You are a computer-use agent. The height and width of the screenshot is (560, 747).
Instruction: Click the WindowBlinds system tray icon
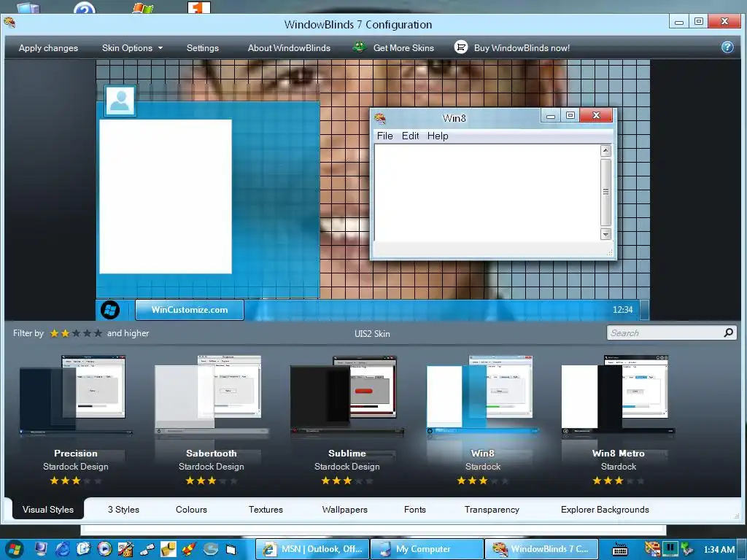tap(651, 549)
